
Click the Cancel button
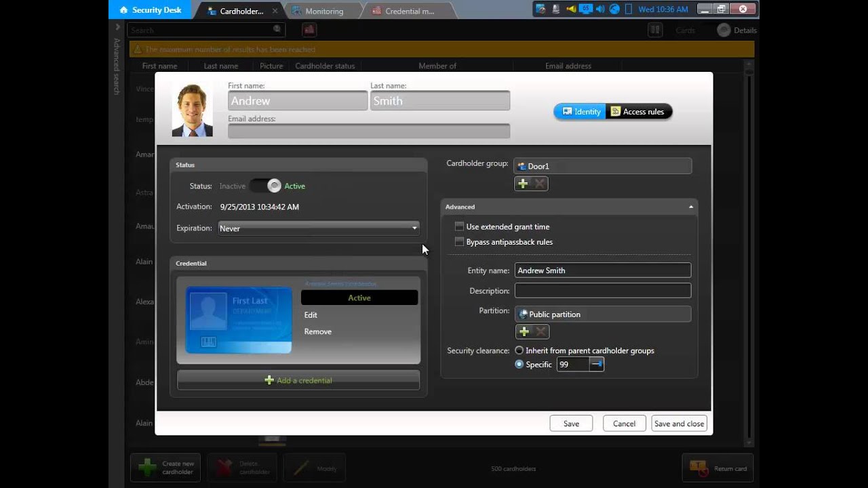coord(624,424)
